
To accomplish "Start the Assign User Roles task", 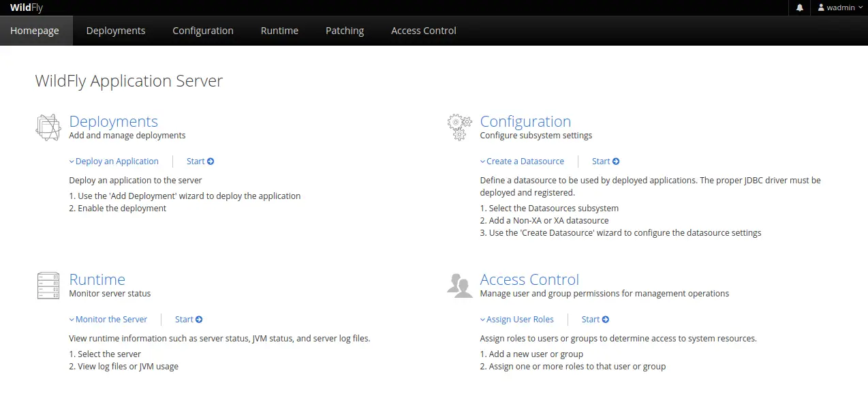I will 595,320.
